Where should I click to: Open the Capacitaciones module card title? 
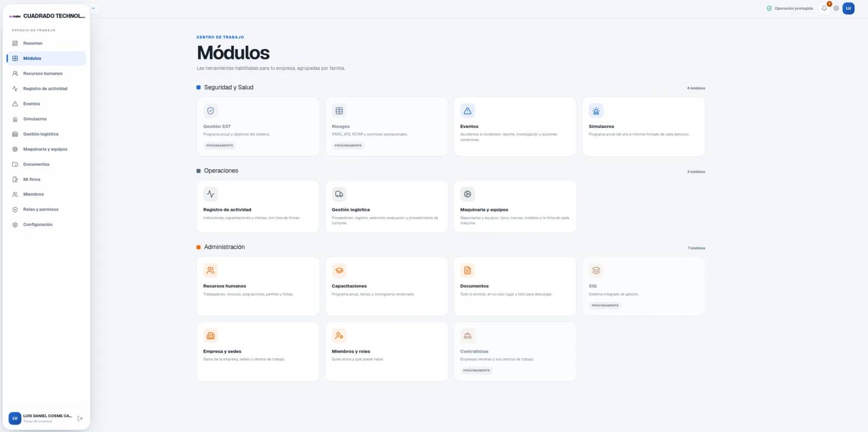[x=349, y=286]
